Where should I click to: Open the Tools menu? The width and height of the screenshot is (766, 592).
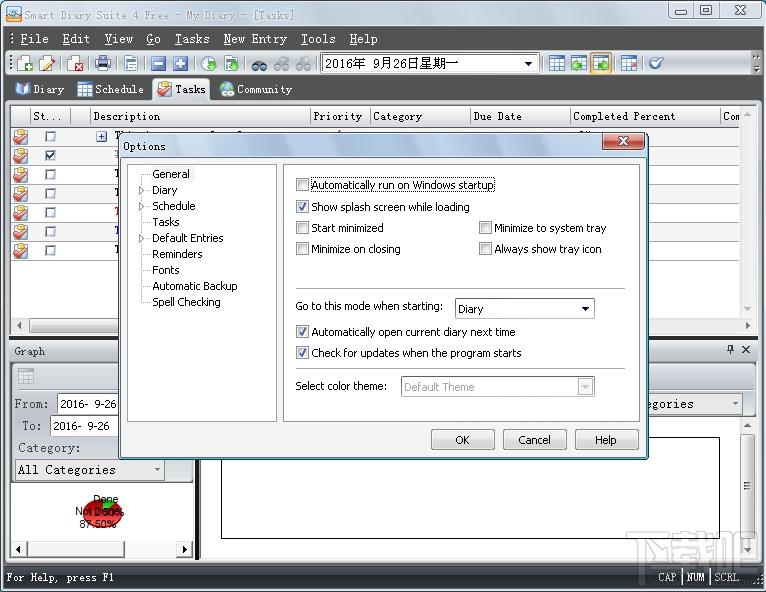[318, 39]
